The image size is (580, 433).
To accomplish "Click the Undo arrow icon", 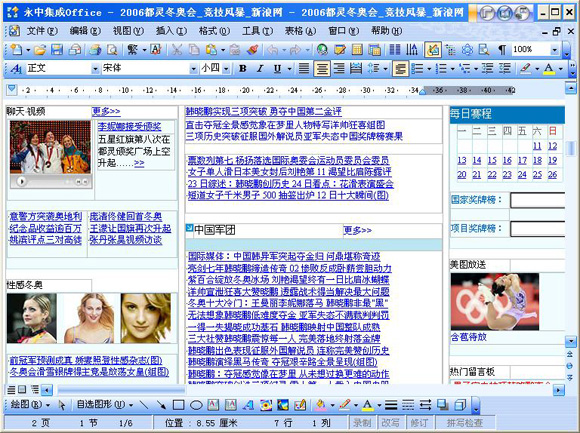I will [273, 49].
